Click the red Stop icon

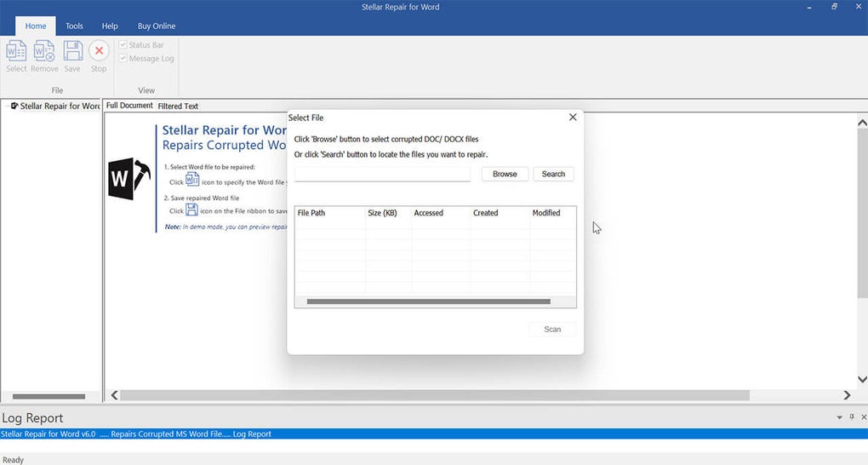point(99,51)
